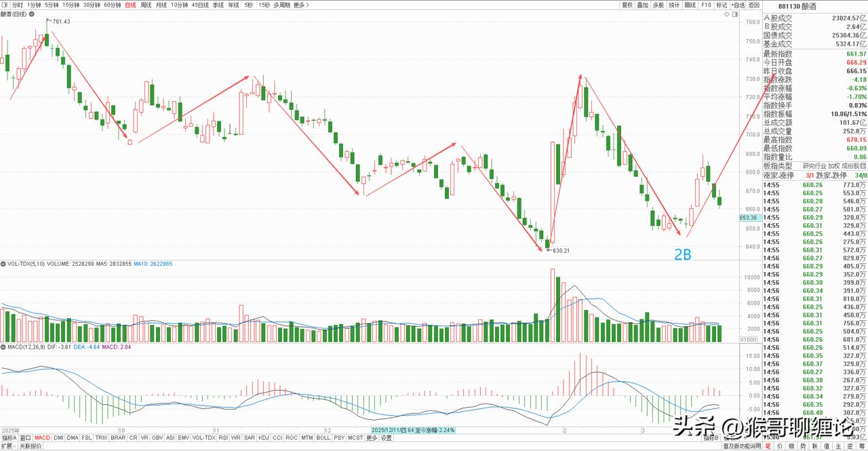The width and height of the screenshot is (868, 451).
Task: Click the 值 icon in the bottom-right bar
Action: click(x=827, y=446)
